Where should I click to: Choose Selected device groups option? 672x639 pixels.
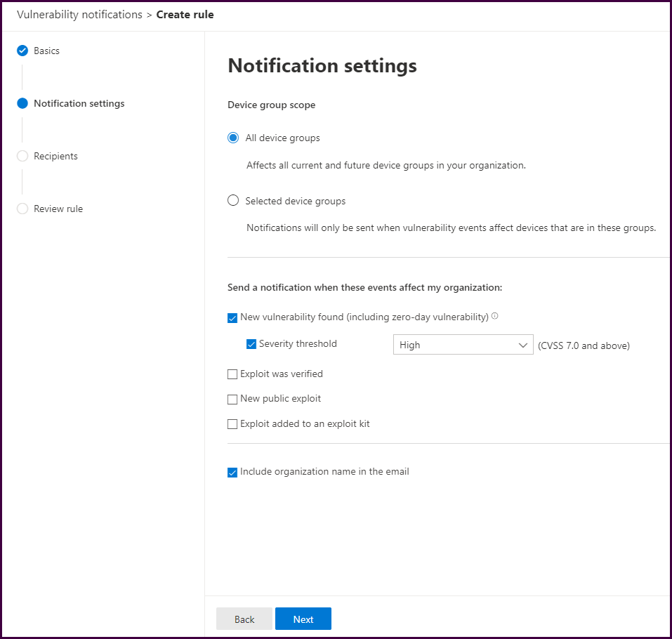coord(233,201)
